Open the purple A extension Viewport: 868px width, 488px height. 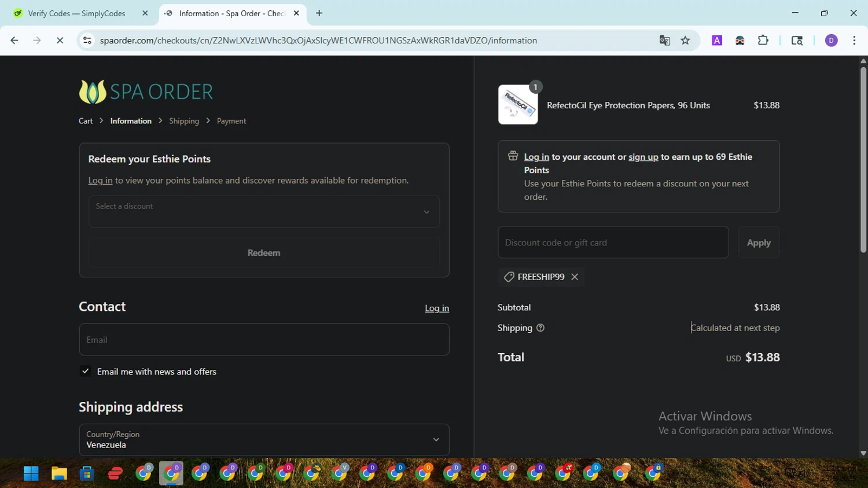(717, 41)
